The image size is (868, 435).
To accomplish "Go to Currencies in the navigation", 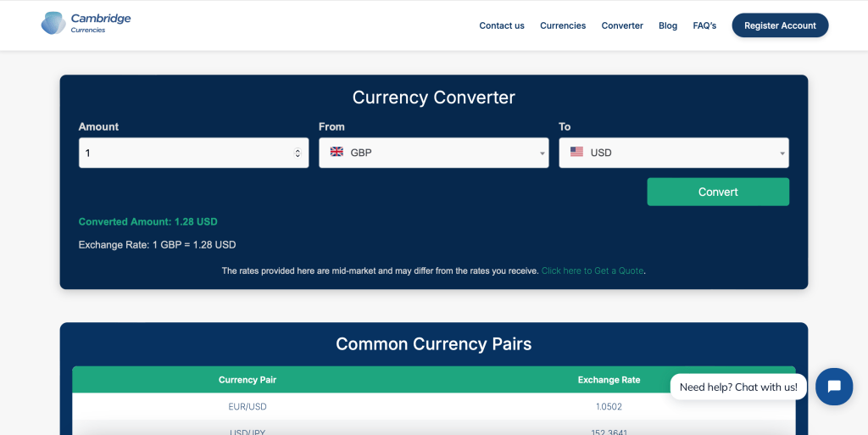I will click(563, 25).
